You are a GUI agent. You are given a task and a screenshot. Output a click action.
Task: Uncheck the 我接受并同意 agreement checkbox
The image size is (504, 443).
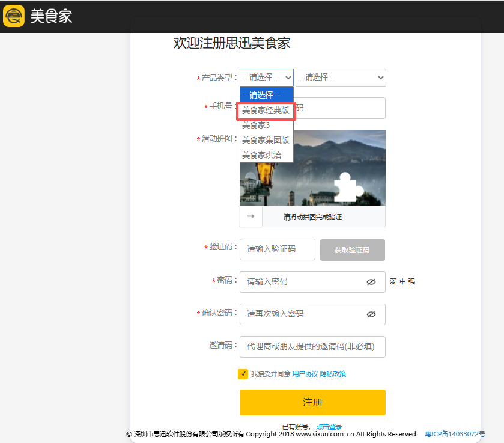[243, 374]
